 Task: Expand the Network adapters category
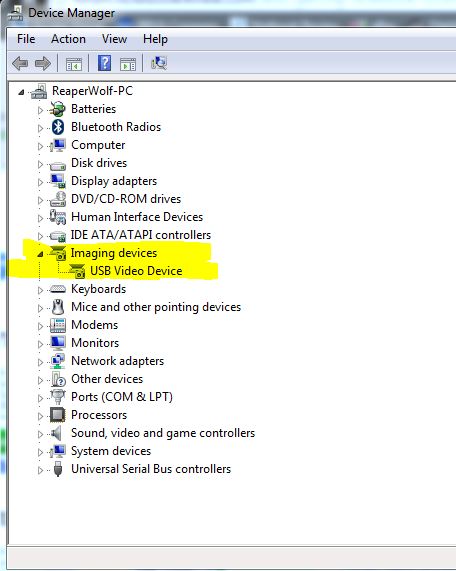click(40, 362)
